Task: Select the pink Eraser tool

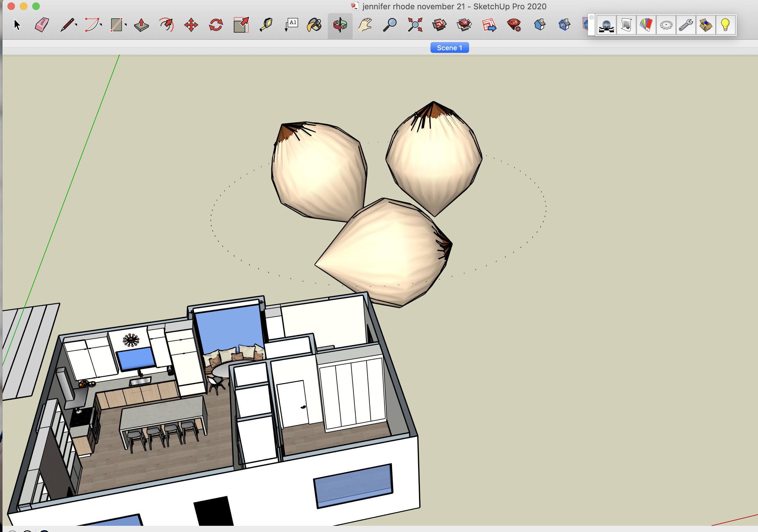Action: click(42, 25)
